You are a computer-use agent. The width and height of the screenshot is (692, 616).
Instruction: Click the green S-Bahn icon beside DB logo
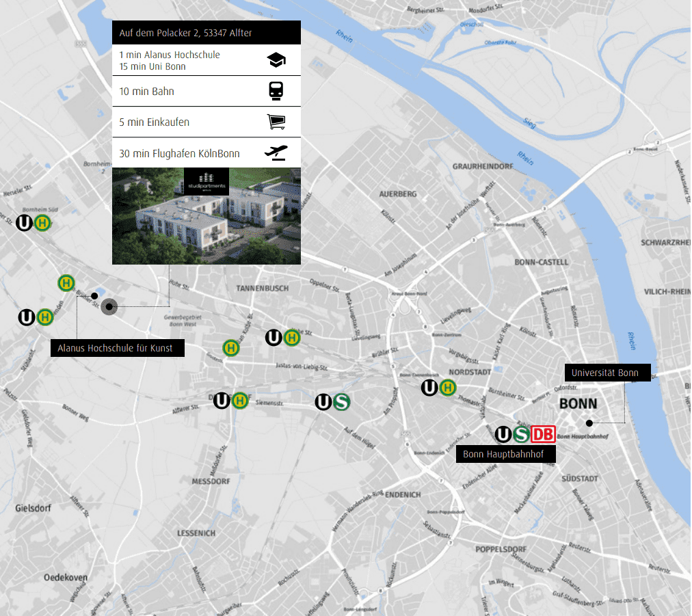click(522, 434)
